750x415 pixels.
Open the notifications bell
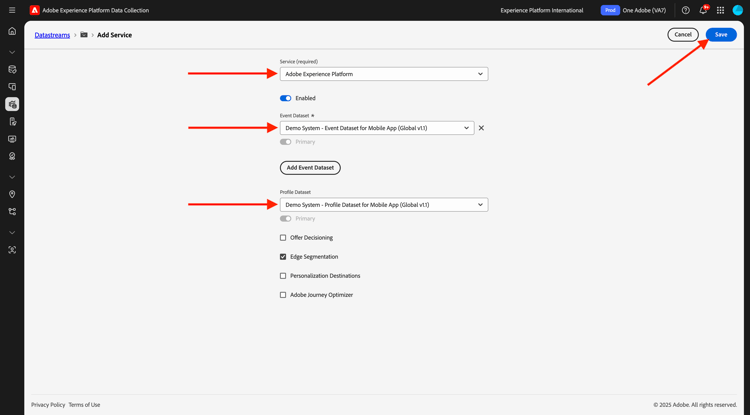703,10
